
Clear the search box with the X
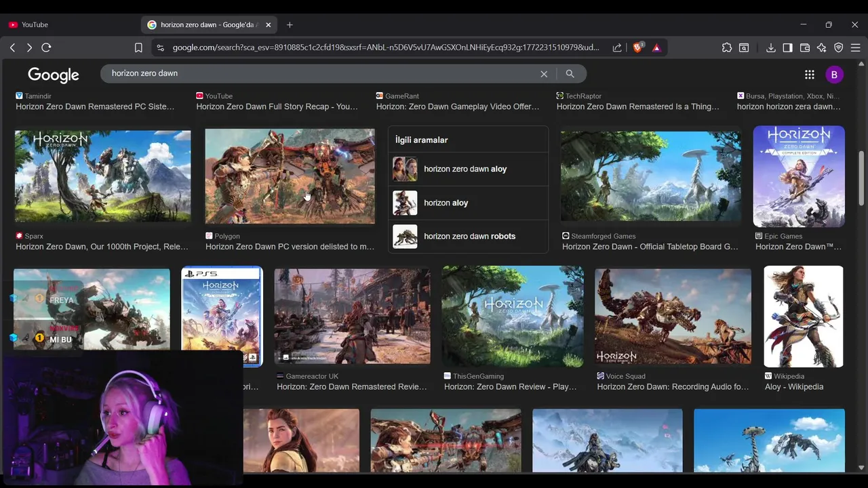pyautogui.click(x=544, y=74)
